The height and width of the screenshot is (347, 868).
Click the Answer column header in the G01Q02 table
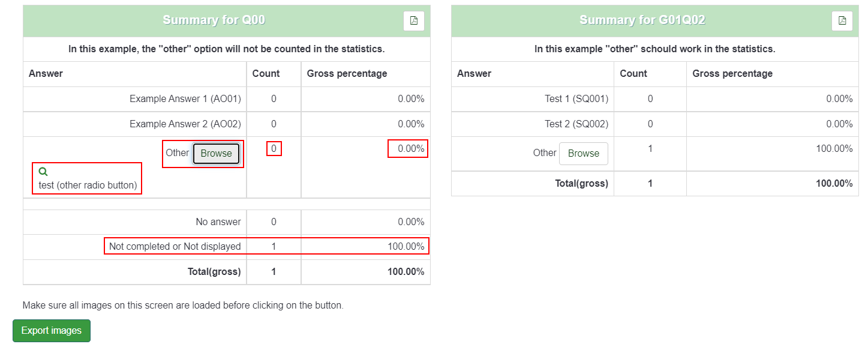tap(474, 74)
